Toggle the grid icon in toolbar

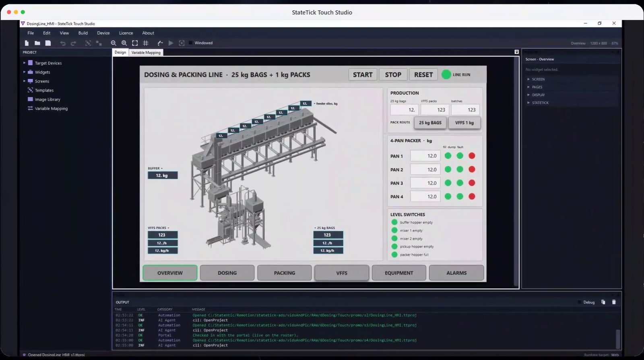coord(146,43)
